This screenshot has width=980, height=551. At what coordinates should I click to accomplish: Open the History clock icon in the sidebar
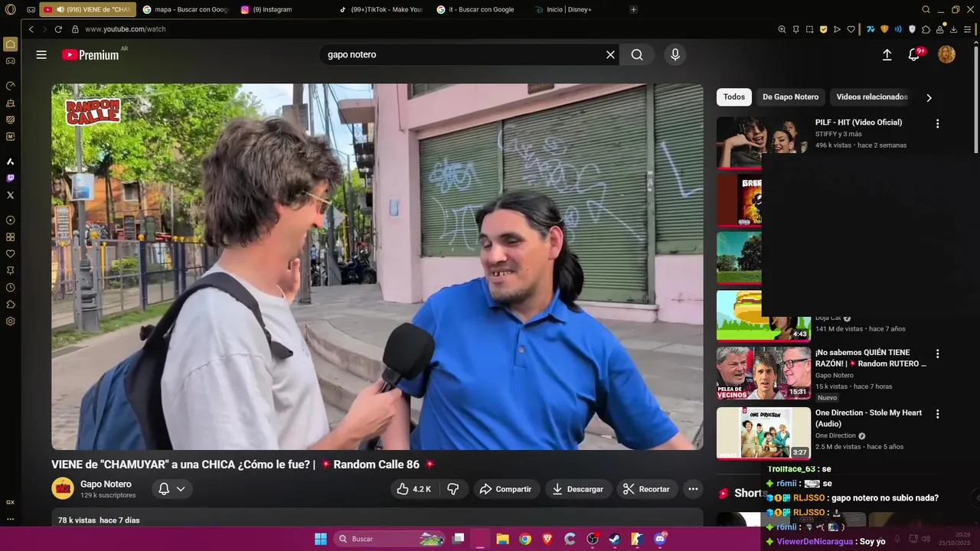[10, 288]
